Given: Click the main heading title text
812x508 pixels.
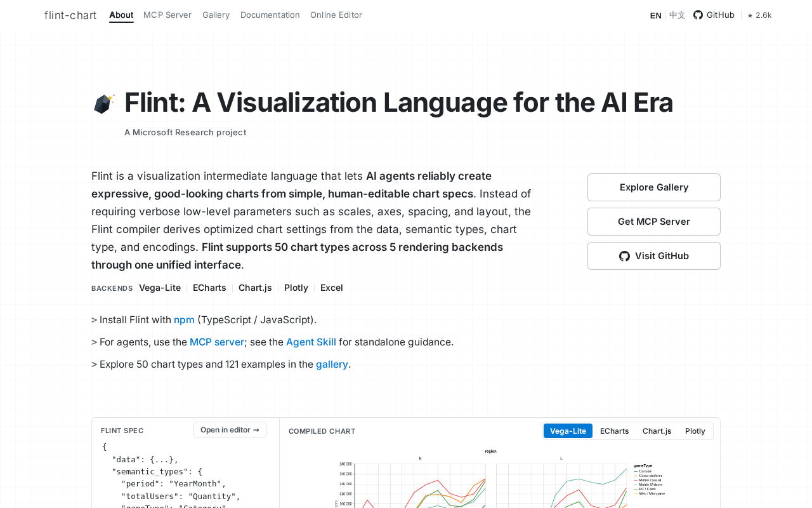Looking at the screenshot, I should [398, 103].
